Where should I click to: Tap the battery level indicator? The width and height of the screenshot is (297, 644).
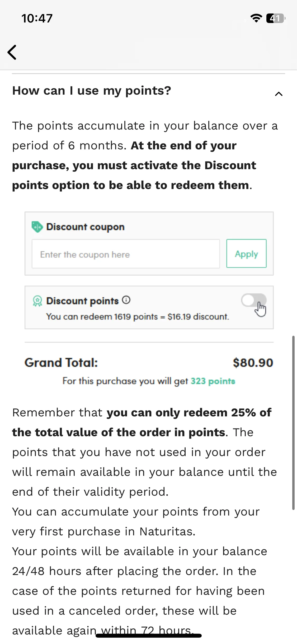click(276, 18)
